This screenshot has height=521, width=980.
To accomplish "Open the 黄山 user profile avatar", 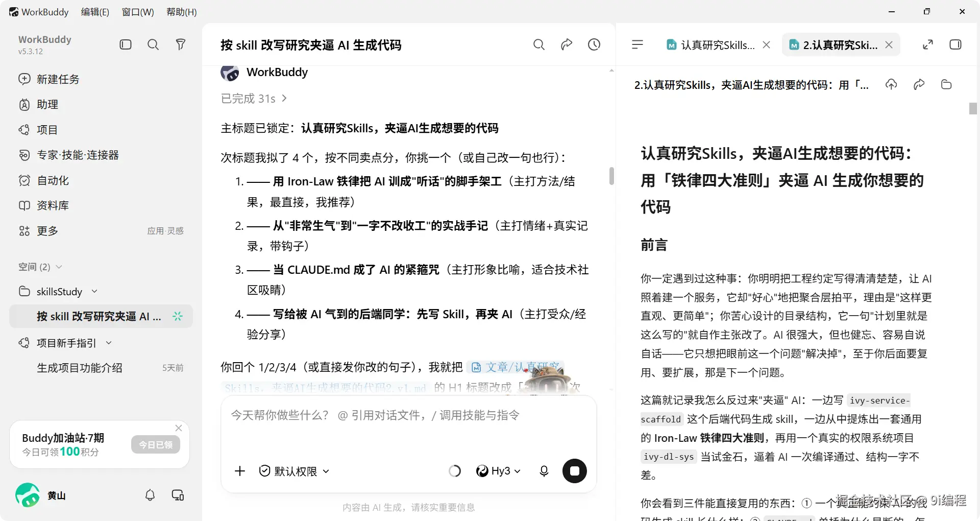I will point(28,495).
